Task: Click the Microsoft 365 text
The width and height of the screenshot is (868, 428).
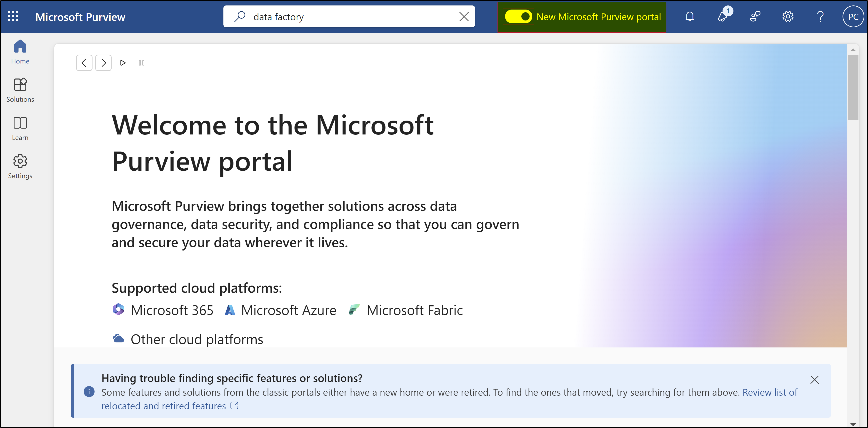Action: [x=172, y=310]
